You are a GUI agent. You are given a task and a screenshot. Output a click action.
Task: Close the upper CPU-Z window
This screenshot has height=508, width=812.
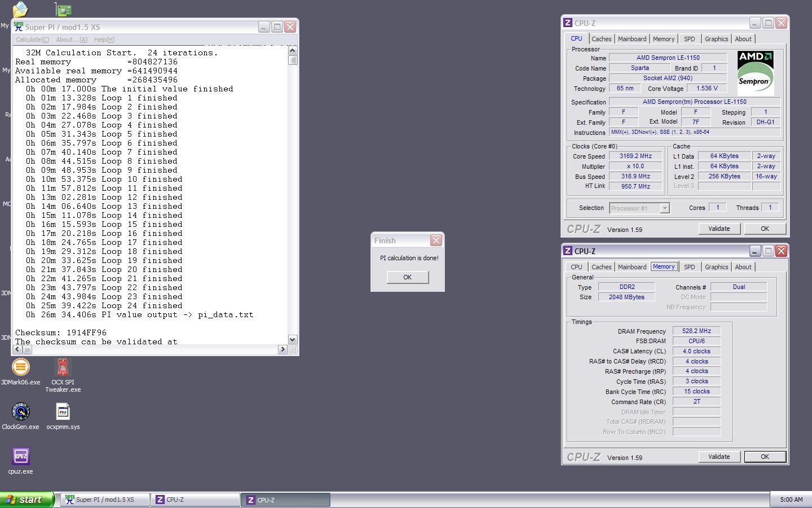(781, 23)
